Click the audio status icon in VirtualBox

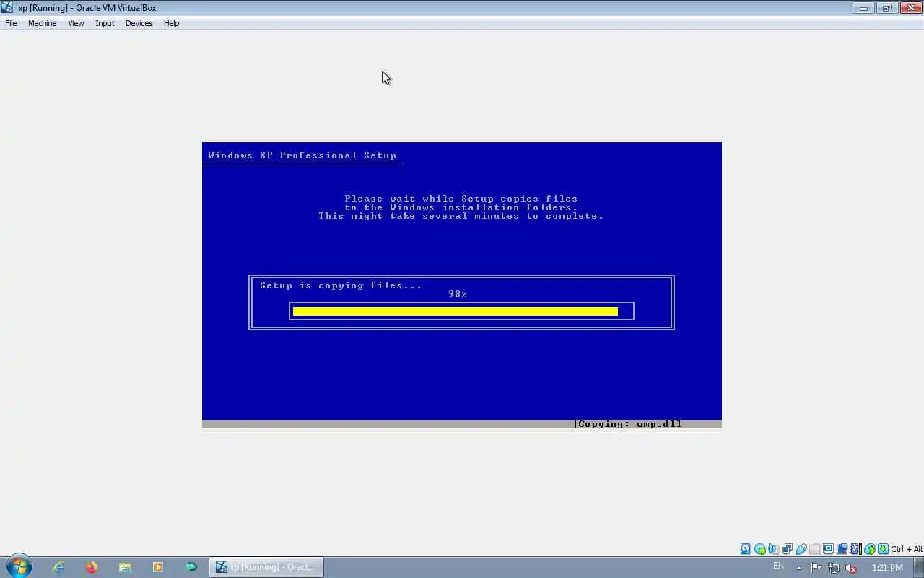point(773,549)
